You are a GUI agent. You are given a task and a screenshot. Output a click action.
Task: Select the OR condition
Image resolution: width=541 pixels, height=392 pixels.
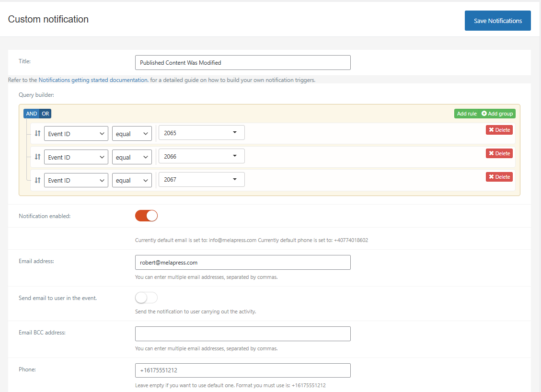(46, 114)
